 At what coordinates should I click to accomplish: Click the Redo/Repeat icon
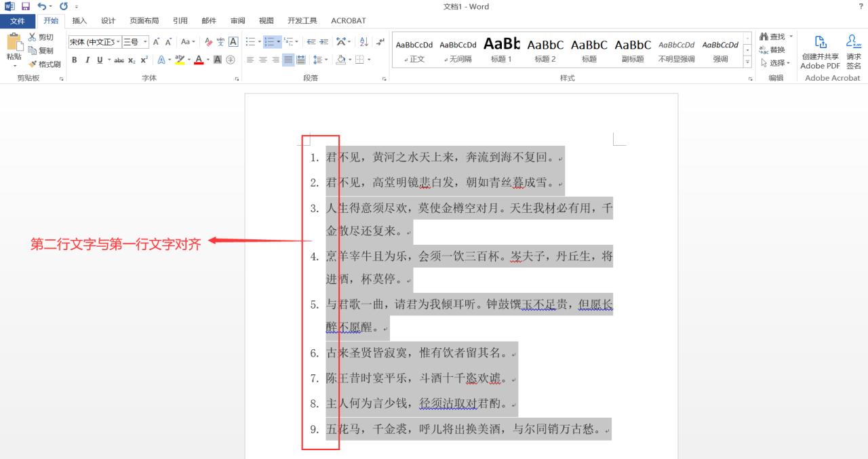(x=64, y=6)
